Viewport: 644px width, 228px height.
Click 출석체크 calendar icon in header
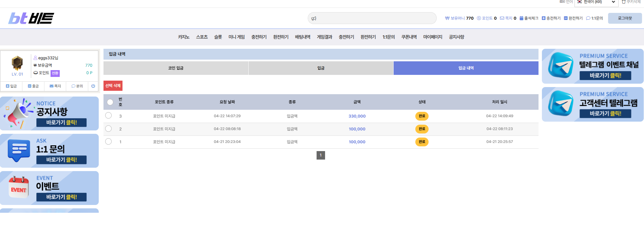pos(522,18)
